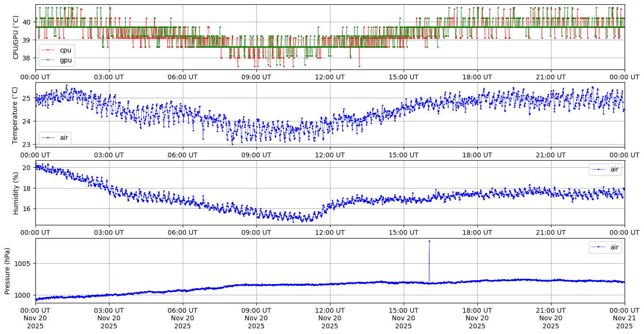Click the 23 tick on the temperature axis
Image resolution: width=644 pixels, height=334 pixels.
[27, 145]
